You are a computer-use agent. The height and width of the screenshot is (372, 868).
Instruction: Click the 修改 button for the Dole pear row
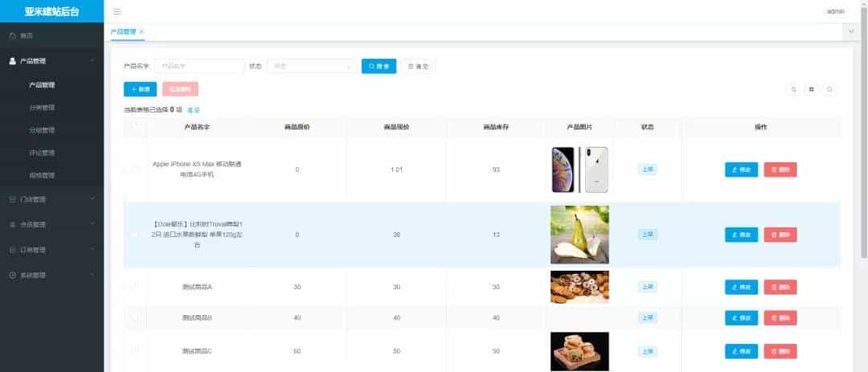(x=741, y=235)
